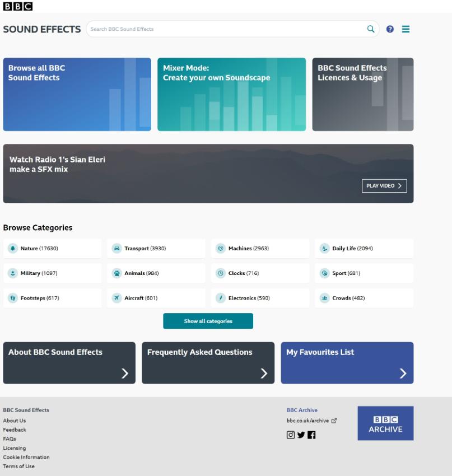
Task: Open the Machines (2963) category
Action: click(260, 248)
